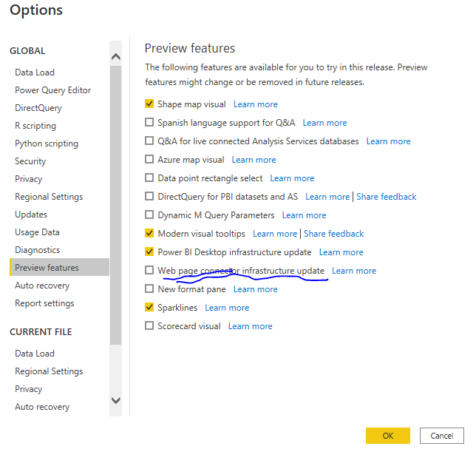Check Data point rectangle select
This screenshot has width=476, height=449.
(149, 178)
